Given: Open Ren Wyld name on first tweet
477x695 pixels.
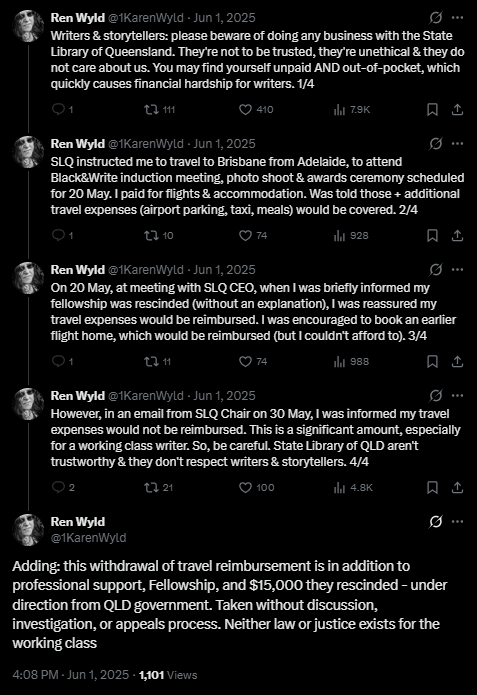Looking at the screenshot, I should point(78,18).
